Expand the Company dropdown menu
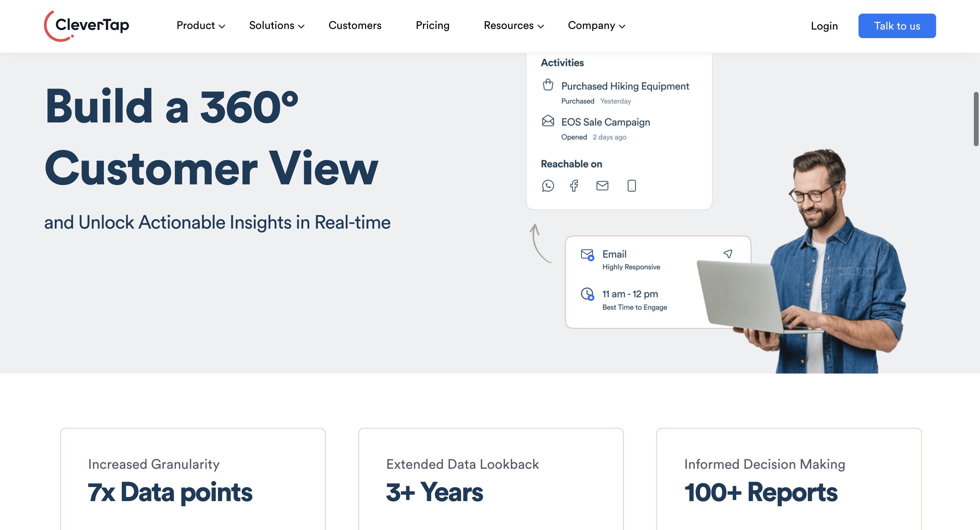This screenshot has height=530, width=980. pyautogui.click(x=595, y=26)
